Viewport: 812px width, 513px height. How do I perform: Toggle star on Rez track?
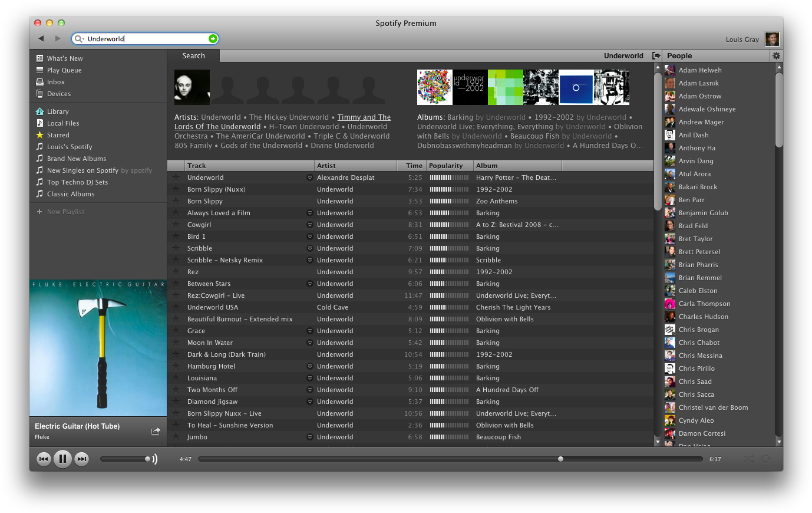[x=176, y=272]
